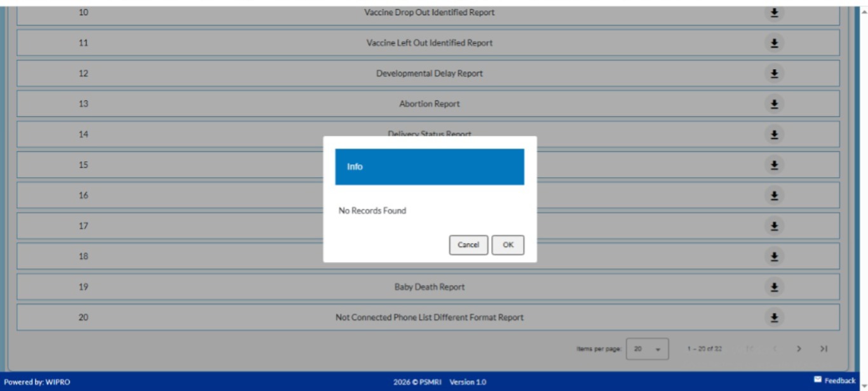Download the Delivery Status Report
868x391 pixels.
point(774,135)
